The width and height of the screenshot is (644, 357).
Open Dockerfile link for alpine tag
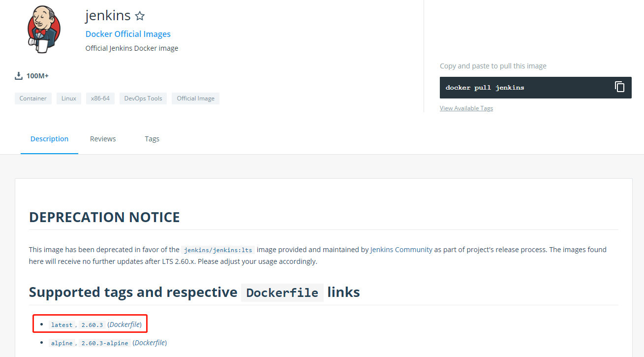tap(151, 343)
